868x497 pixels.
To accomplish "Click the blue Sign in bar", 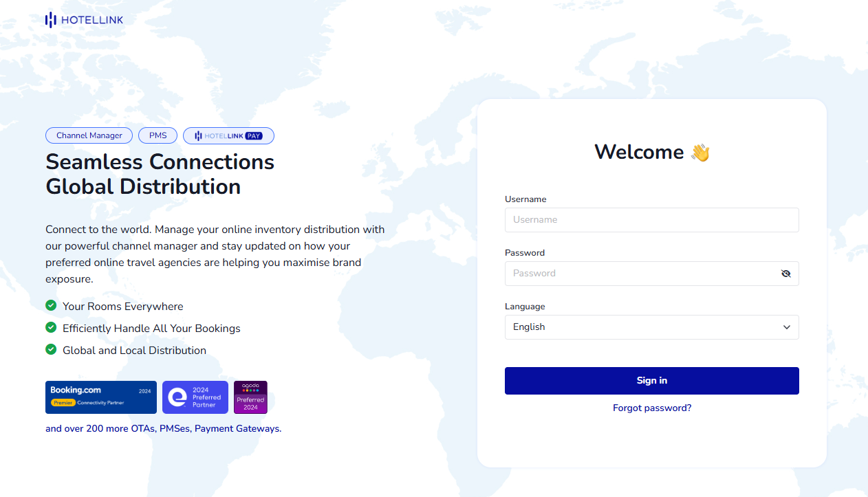I will [x=651, y=380].
